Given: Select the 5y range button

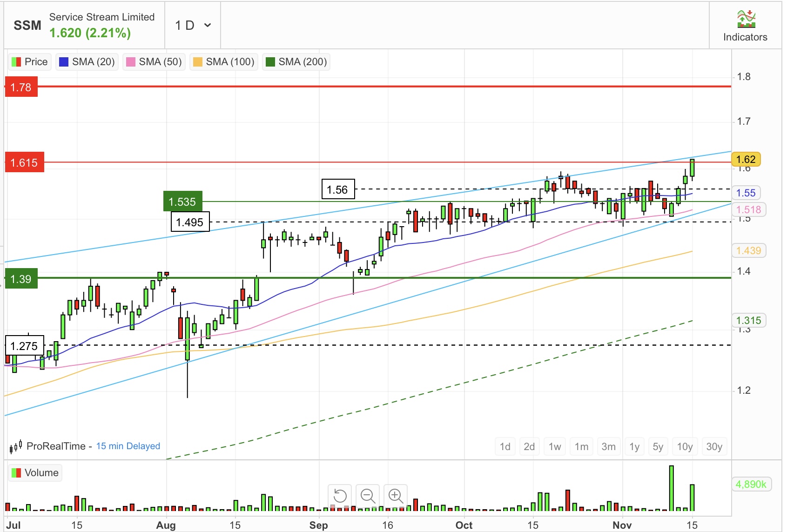Looking at the screenshot, I should pos(658,447).
